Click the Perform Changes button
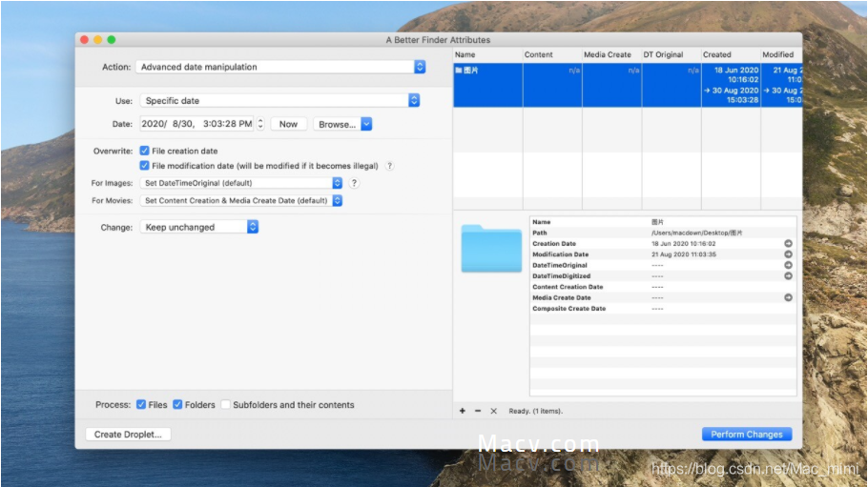 [x=747, y=435]
